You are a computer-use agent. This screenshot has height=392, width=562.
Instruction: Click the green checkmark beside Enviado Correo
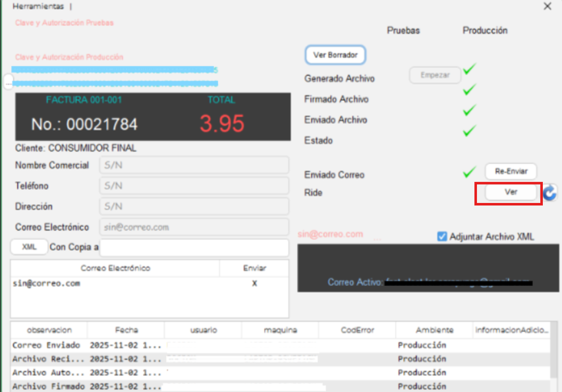(x=469, y=173)
